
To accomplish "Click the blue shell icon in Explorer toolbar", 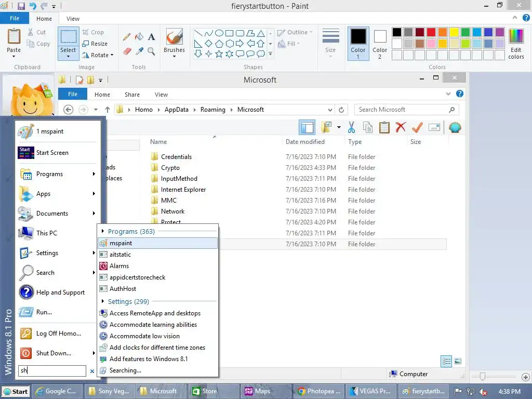I will (455, 128).
